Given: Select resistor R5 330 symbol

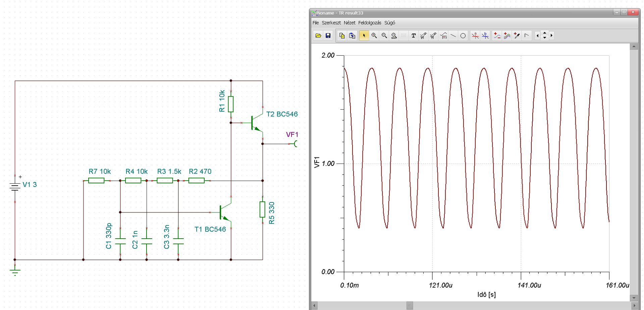Looking at the screenshot, I should point(262,209).
